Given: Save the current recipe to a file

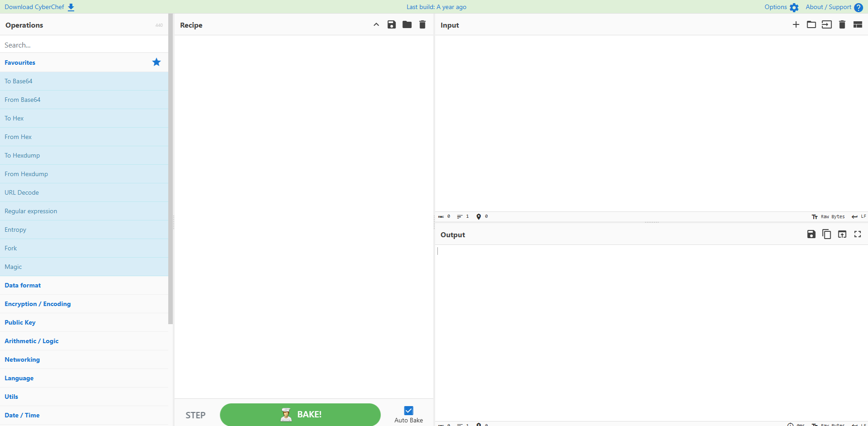Looking at the screenshot, I should 391,24.
